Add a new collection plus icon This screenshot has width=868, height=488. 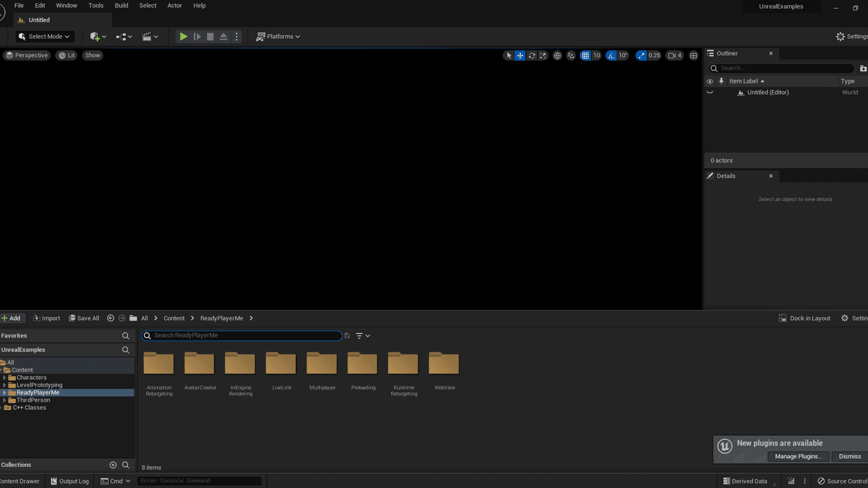click(x=113, y=465)
